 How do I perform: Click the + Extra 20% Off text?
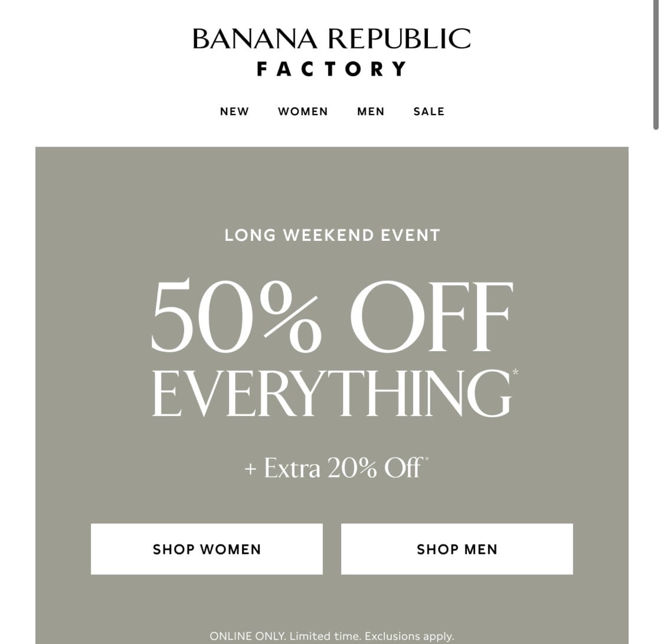pos(332,469)
